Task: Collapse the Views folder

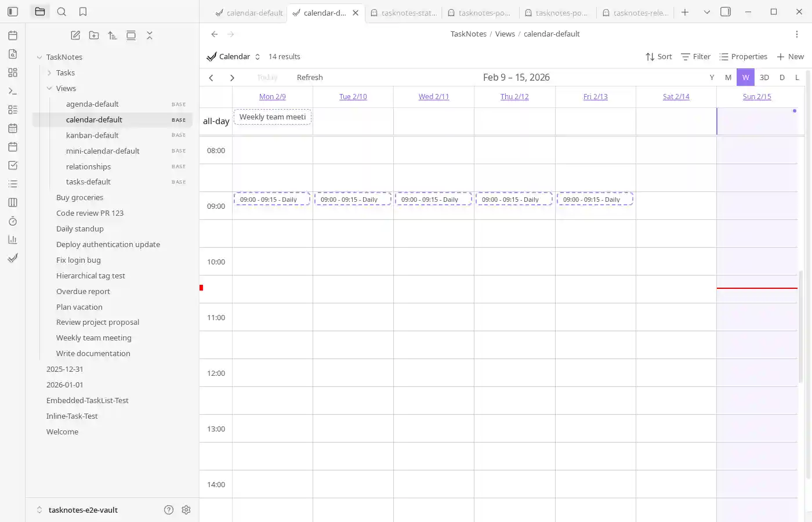Action: [49, 88]
